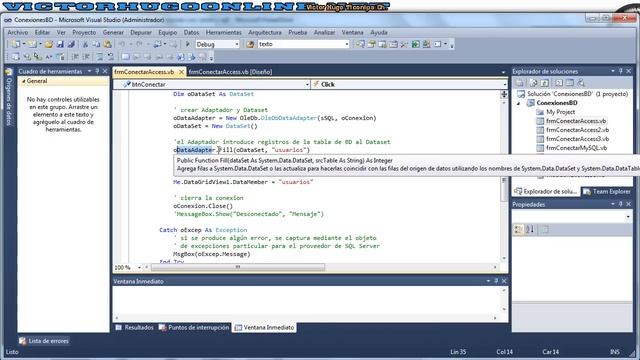Save the current file with the disk icon
Viewport: 640px width, 360px height.
pos(60,44)
